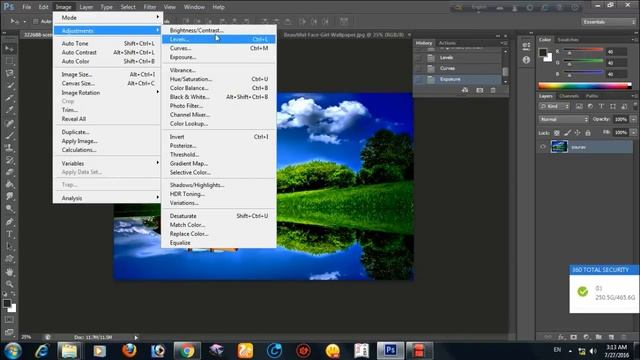Select the Path Selection tool
The width and height of the screenshot is (640, 360).
click(9, 246)
